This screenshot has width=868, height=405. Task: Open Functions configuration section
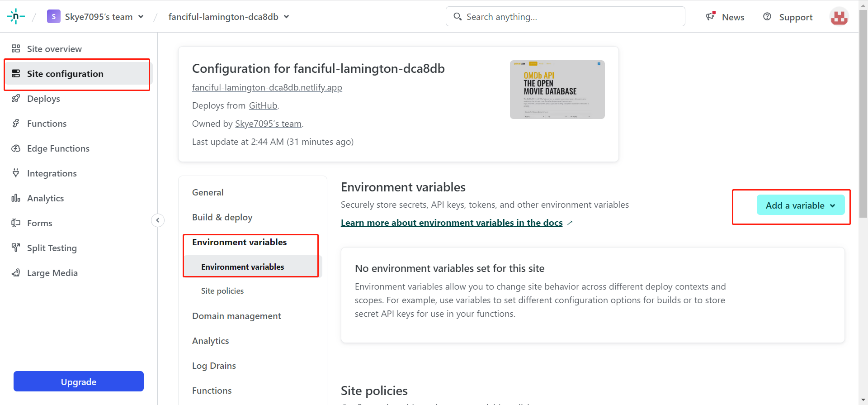pyautogui.click(x=212, y=391)
